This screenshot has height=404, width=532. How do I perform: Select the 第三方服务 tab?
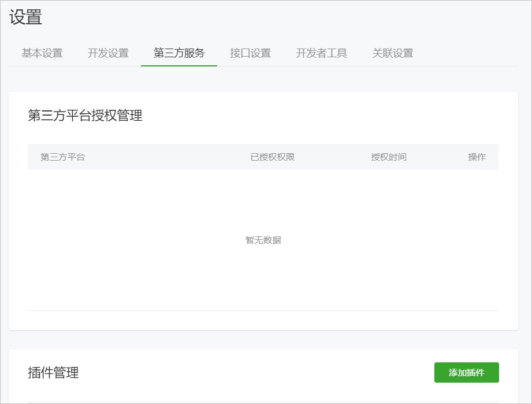click(x=179, y=53)
